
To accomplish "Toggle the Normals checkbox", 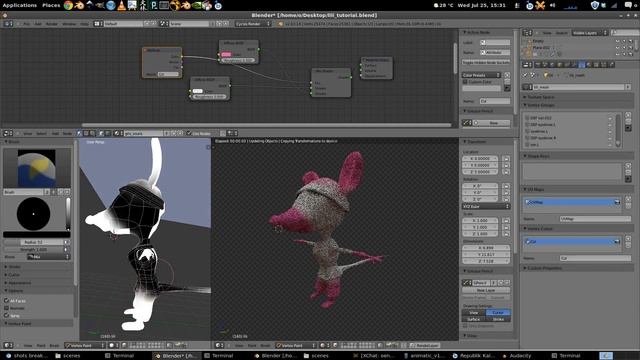I will click(6, 308).
